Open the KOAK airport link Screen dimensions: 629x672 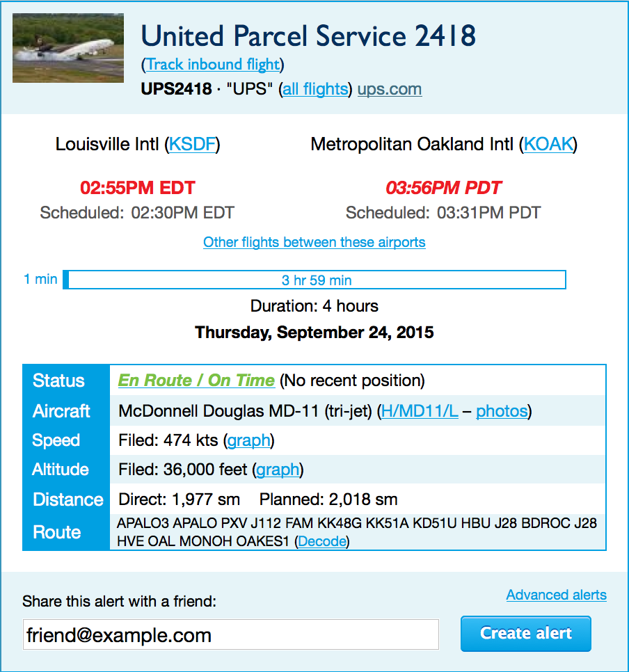click(x=548, y=144)
